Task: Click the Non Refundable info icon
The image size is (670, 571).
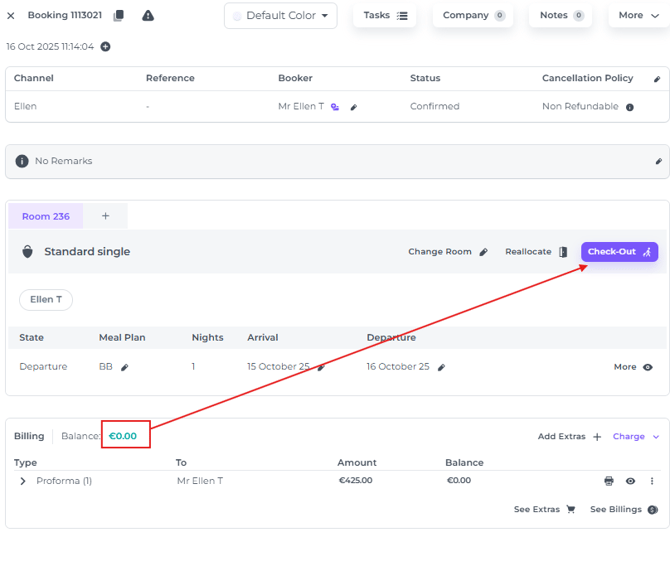Action: [630, 107]
